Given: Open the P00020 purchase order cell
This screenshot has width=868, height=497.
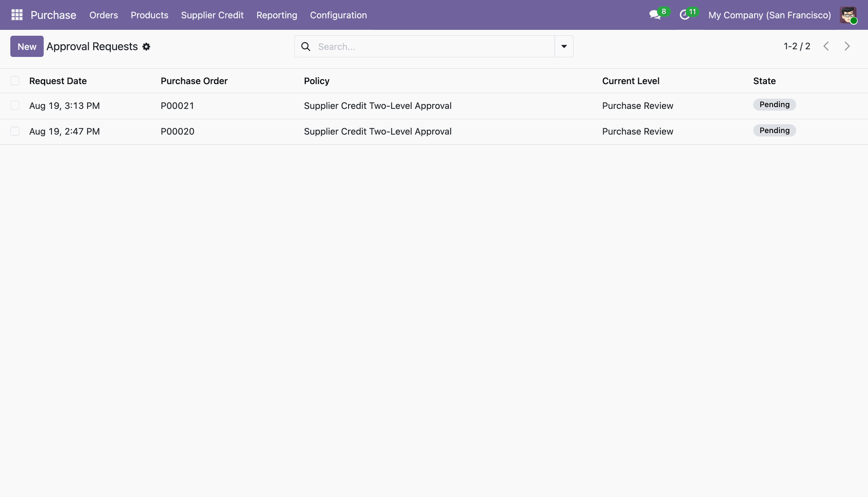Looking at the screenshot, I should coord(177,131).
